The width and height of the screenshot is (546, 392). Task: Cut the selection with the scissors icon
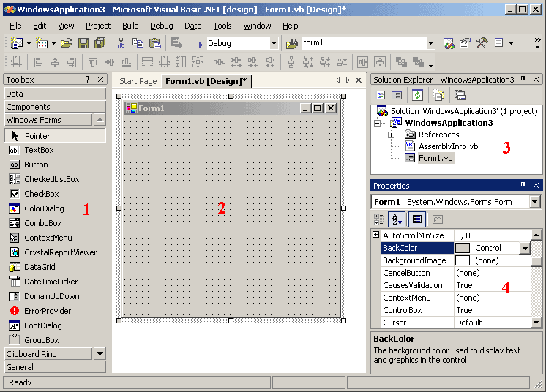(x=121, y=43)
